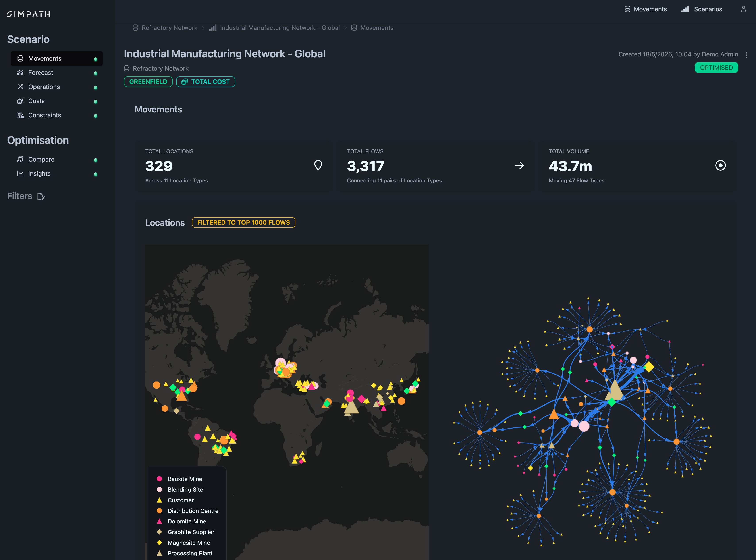Open Compare under Optimisation
756x560 pixels.
coord(57,159)
